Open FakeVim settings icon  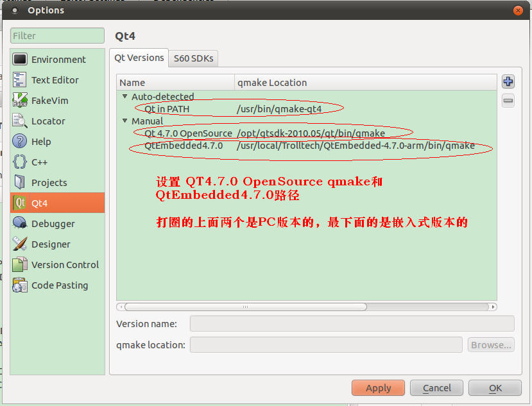[20, 101]
